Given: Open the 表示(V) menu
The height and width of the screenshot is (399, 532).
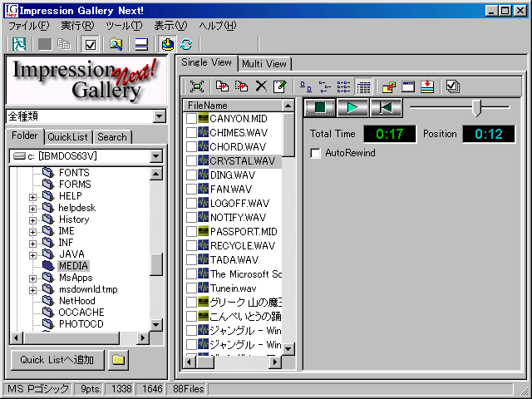Looking at the screenshot, I should pyautogui.click(x=170, y=26).
